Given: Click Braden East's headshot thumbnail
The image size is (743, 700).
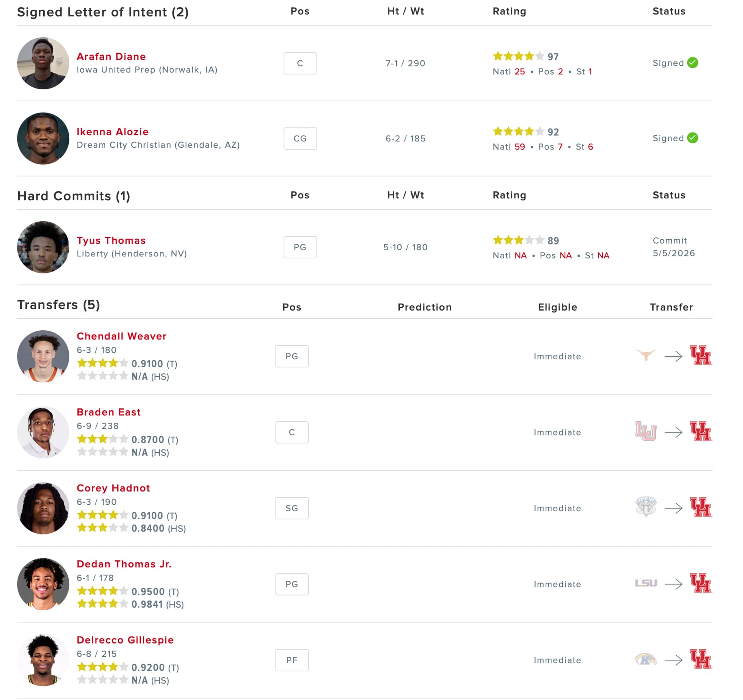Looking at the screenshot, I should point(43,432).
